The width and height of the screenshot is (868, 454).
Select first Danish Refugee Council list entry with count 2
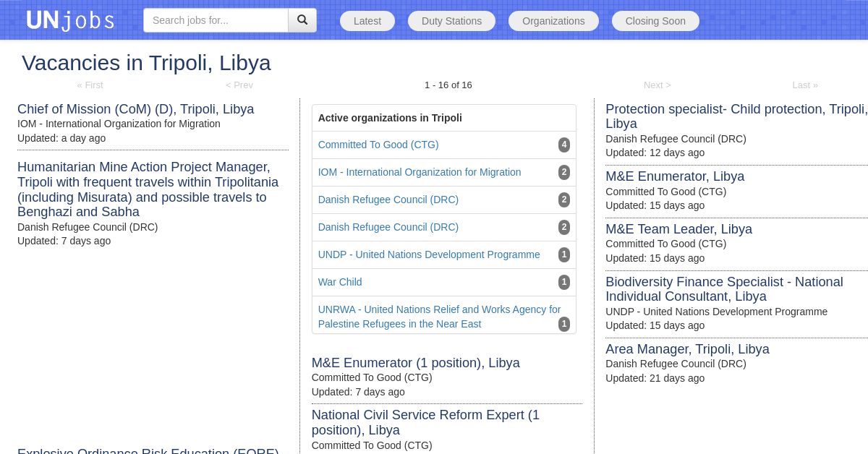click(388, 200)
